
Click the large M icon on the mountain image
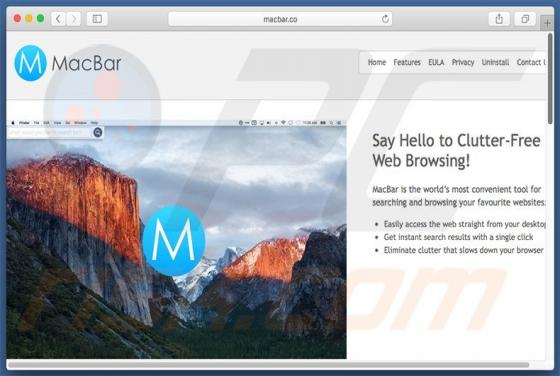click(x=174, y=240)
